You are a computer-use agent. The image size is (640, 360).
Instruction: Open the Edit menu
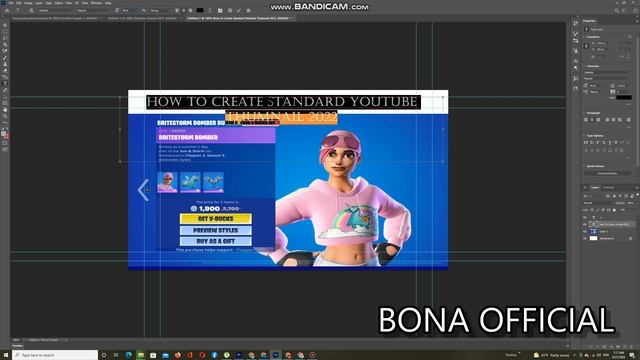coord(19,3)
